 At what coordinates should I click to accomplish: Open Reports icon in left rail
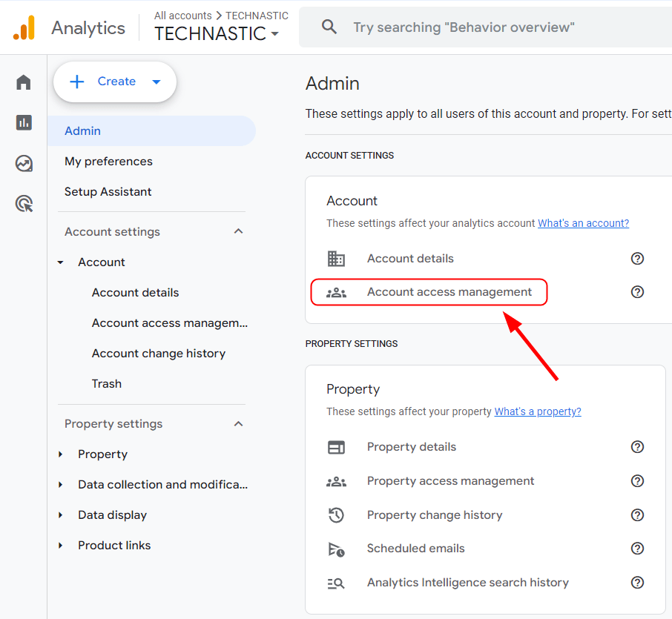pyautogui.click(x=24, y=123)
